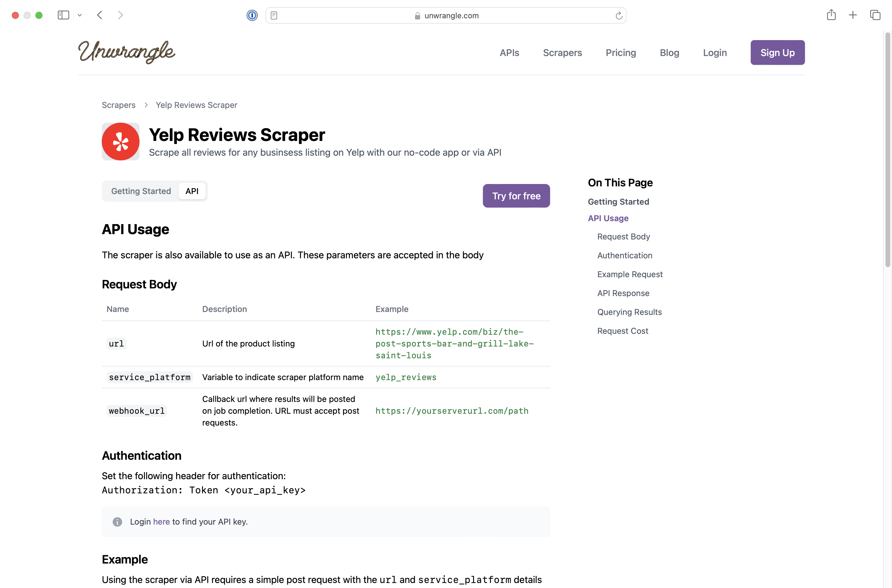Jump to API Usage in On This Page
This screenshot has height=588, width=892.
[x=608, y=218]
